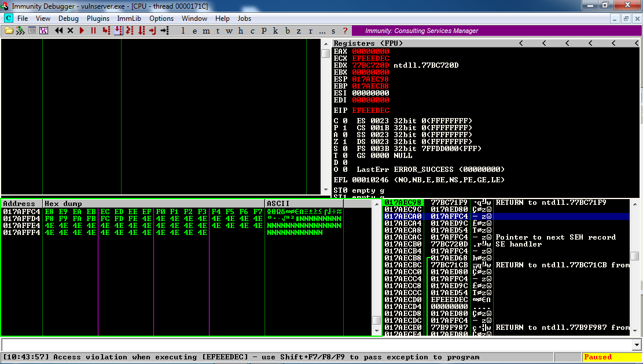Open the Plugins menu
The image size is (643, 364).
[98, 19]
